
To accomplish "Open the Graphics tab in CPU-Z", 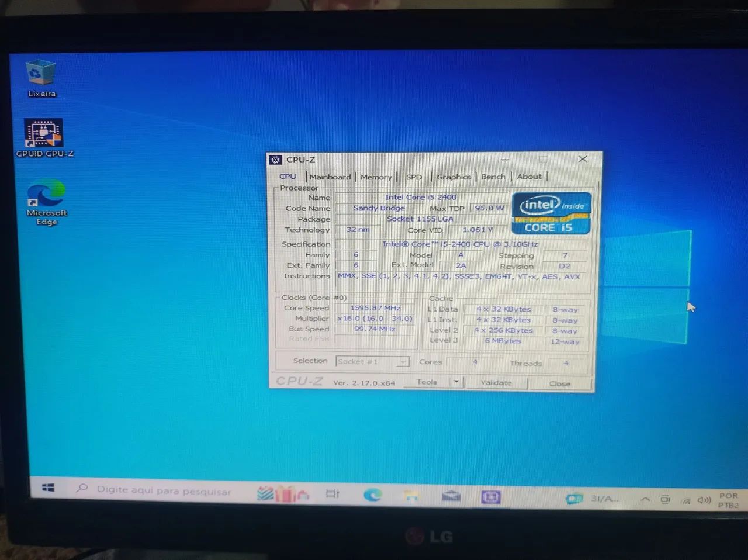I will (x=453, y=177).
